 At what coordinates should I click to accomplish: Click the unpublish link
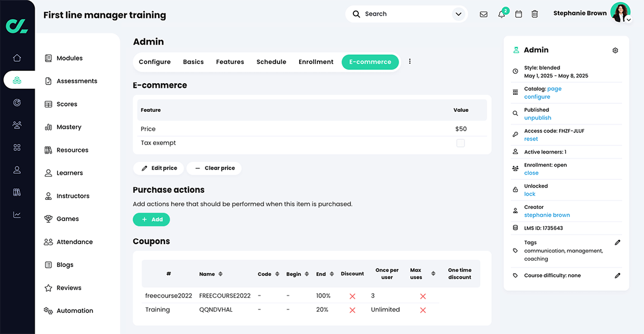click(537, 118)
